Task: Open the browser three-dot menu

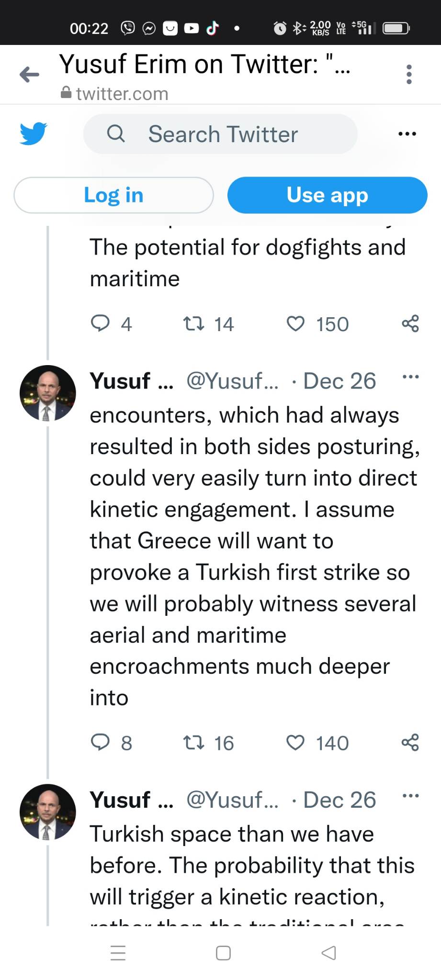Action: tap(408, 75)
